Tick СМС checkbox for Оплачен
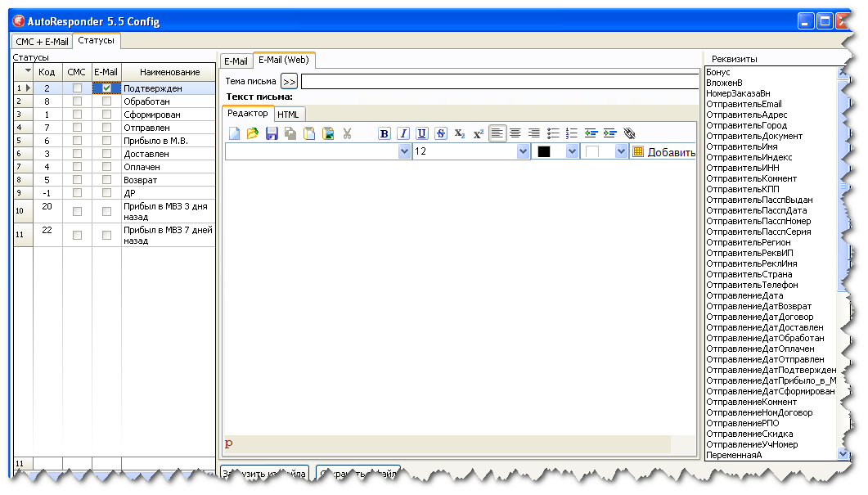The height and width of the screenshot is (495, 868). pyautogui.click(x=77, y=167)
